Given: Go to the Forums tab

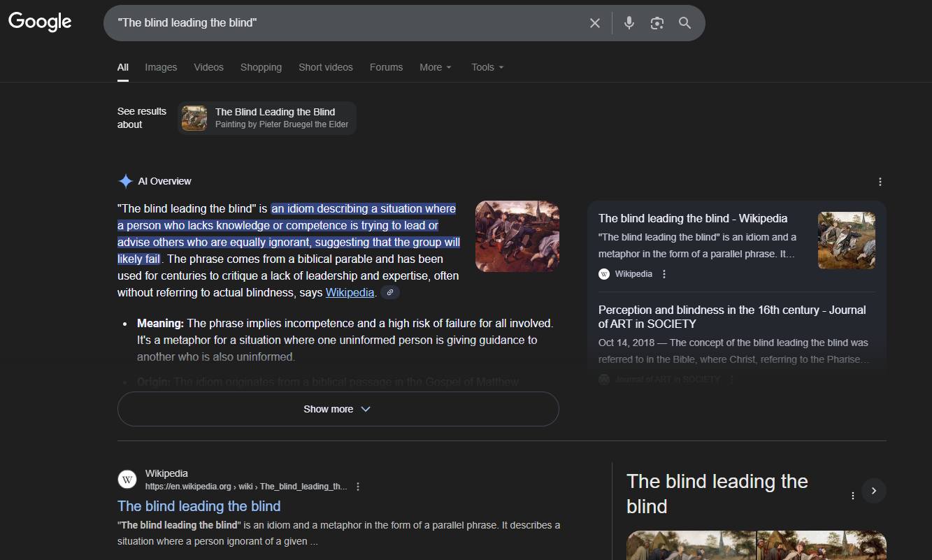Looking at the screenshot, I should (x=387, y=67).
